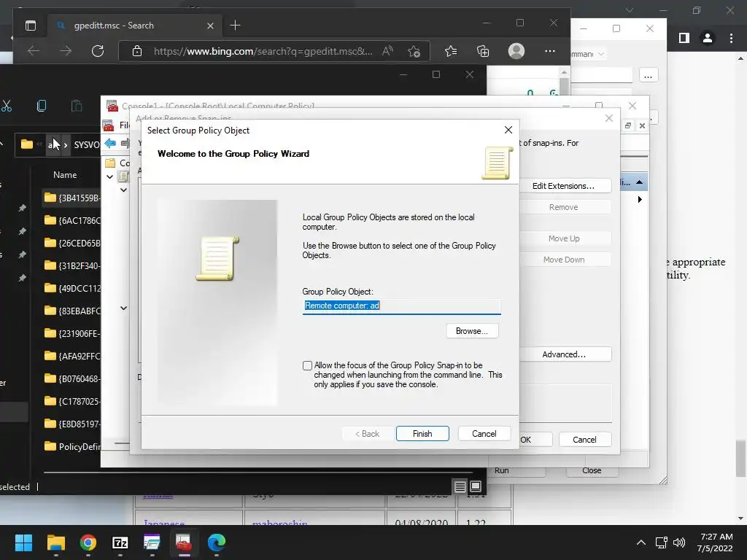Click the Browse... button
747x560 pixels.
tap(472, 331)
